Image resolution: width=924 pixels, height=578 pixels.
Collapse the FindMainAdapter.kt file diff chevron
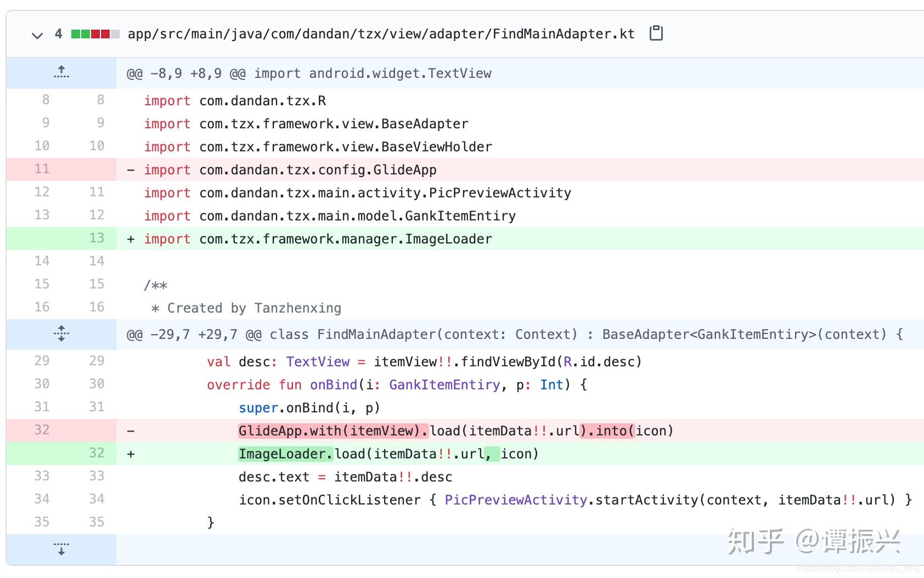[37, 36]
